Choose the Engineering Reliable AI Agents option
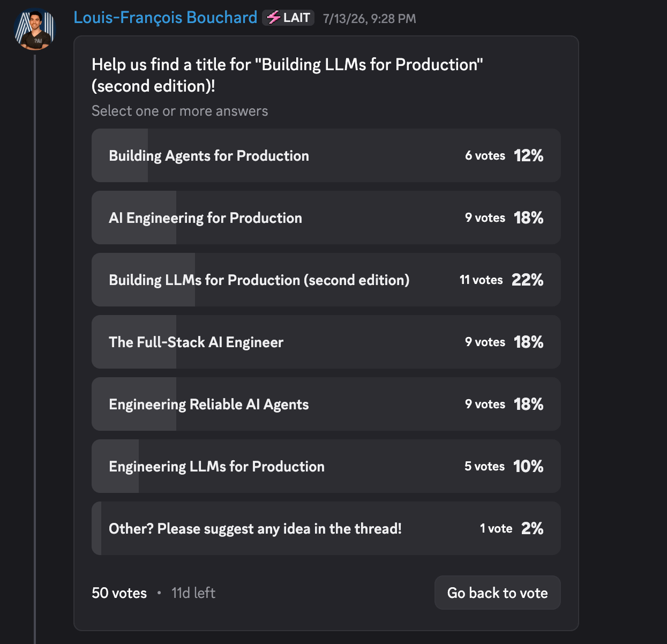 click(326, 404)
